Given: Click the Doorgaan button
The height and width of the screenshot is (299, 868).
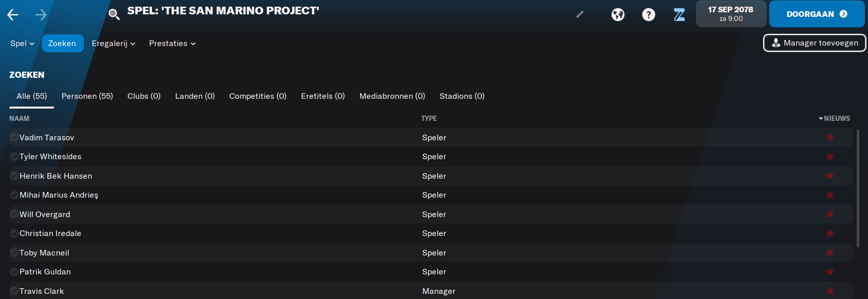Looking at the screenshot, I should click(817, 14).
